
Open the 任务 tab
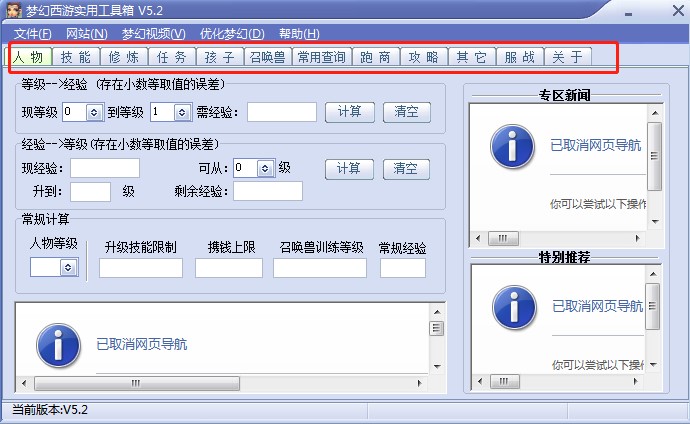click(172, 57)
